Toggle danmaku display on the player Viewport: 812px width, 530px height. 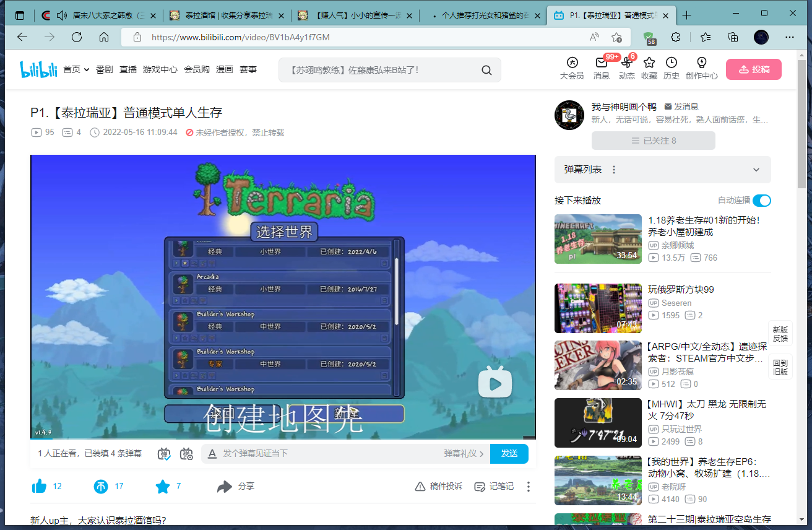(x=164, y=454)
